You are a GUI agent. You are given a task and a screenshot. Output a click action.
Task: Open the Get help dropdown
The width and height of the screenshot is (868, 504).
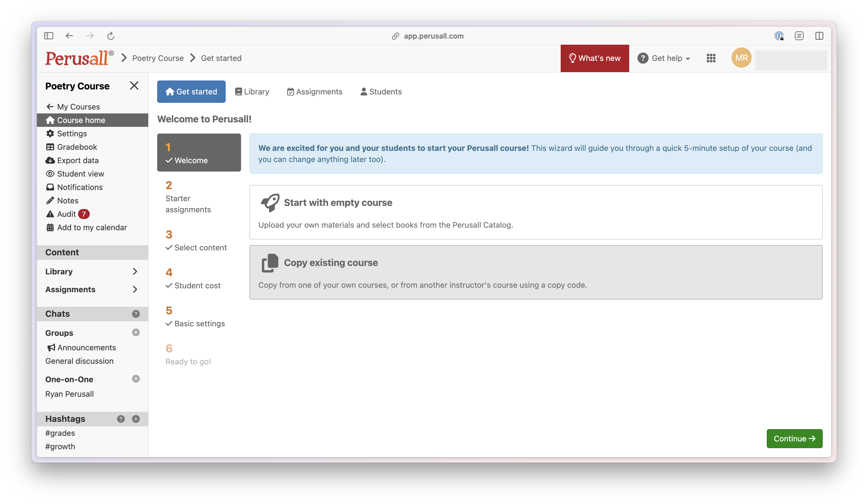[x=664, y=58]
